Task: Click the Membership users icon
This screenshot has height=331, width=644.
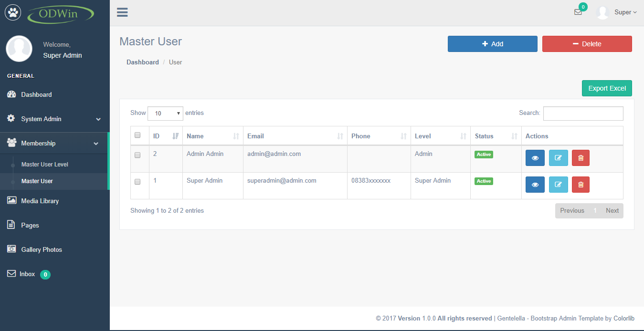Action: [11, 143]
